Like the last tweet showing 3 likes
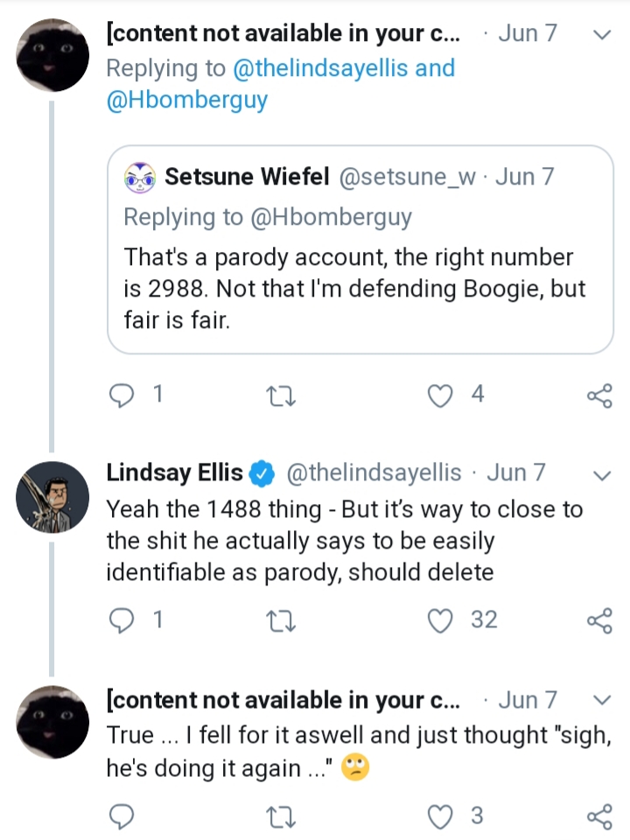 coord(440,817)
